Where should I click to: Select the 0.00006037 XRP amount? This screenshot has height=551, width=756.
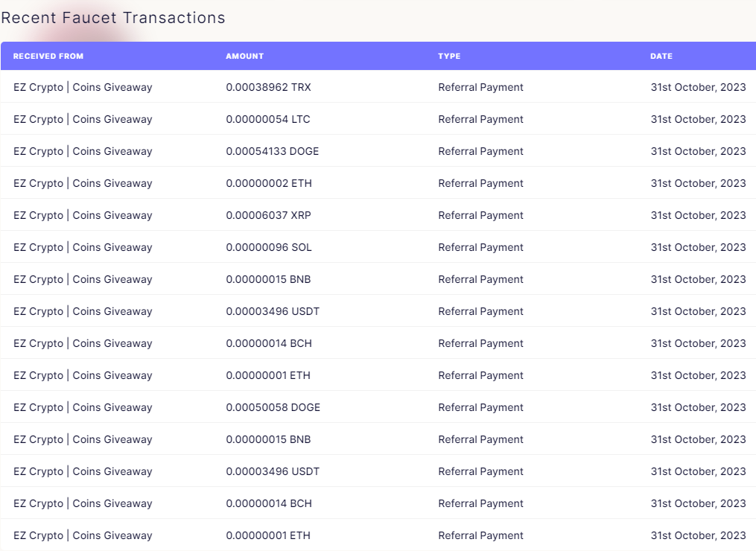point(268,215)
